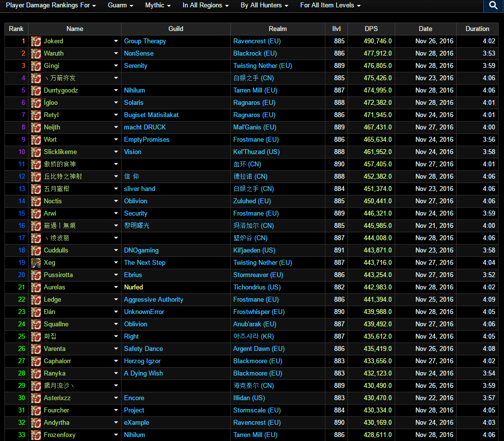The image size is (504, 441).
Task: Open the Bugiset Mätisilakat guild link
Action: pyautogui.click(x=151, y=115)
